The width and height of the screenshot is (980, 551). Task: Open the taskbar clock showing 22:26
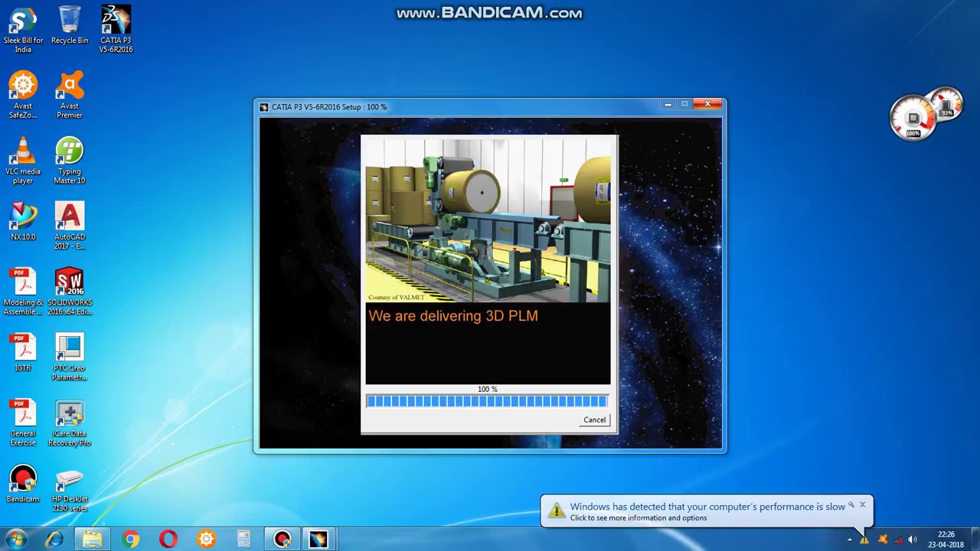tap(946, 540)
